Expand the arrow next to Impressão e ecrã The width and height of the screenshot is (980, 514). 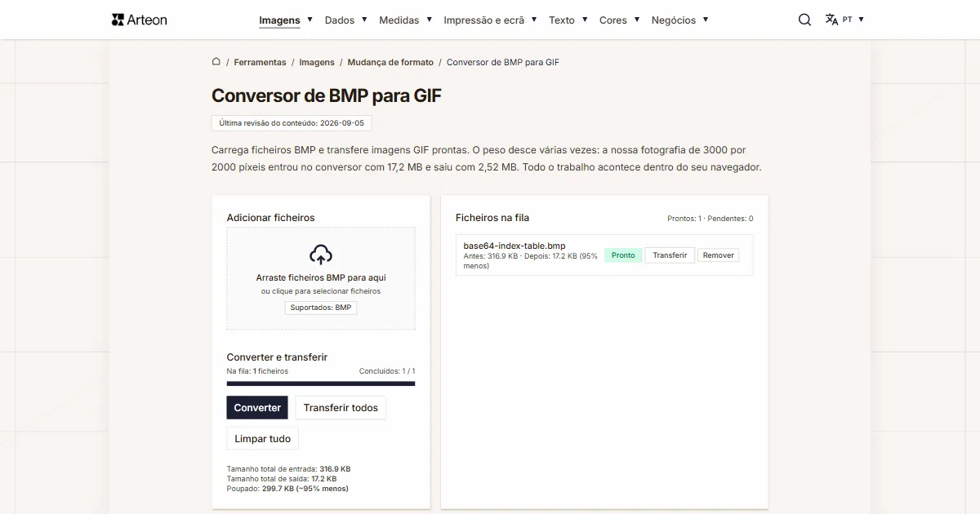pyautogui.click(x=534, y=20)
